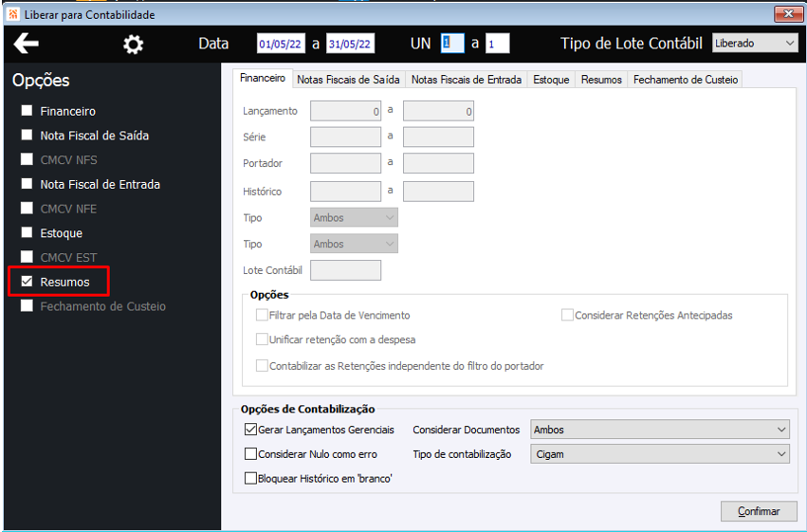This screenshot has height=532, width=807.
Task: Click the second Série input field
Action: coord(438,137)
